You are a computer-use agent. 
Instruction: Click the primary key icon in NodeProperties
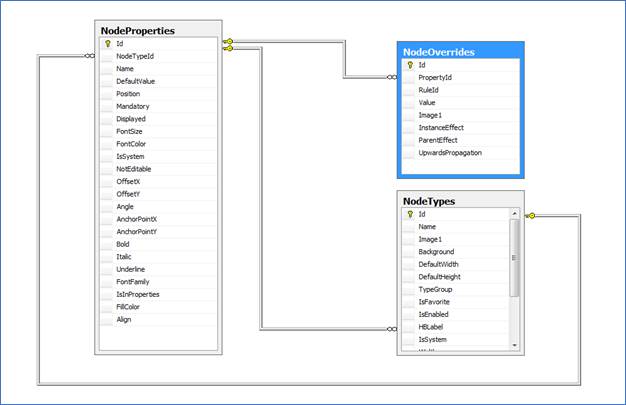click(x=106, y=44)
